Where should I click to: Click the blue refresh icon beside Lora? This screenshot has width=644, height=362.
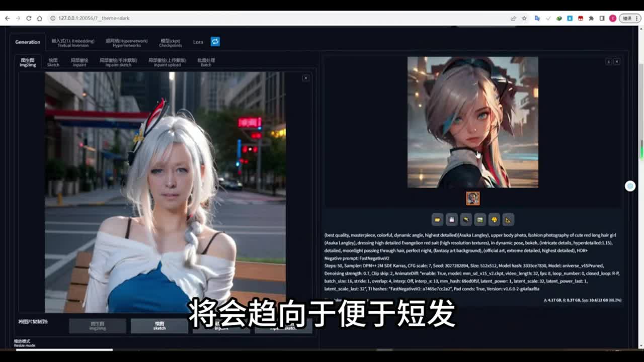pyautogui.click(x=215, y=42)
